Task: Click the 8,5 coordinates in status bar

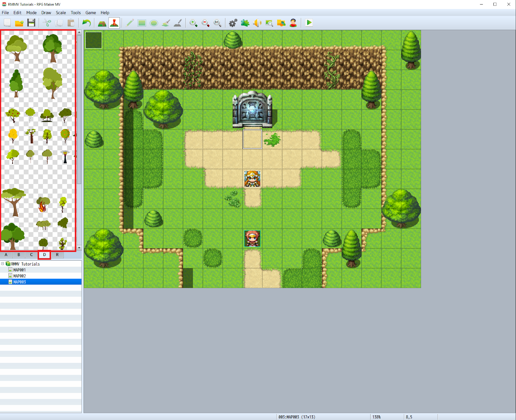Action: [x=409, y=417]
